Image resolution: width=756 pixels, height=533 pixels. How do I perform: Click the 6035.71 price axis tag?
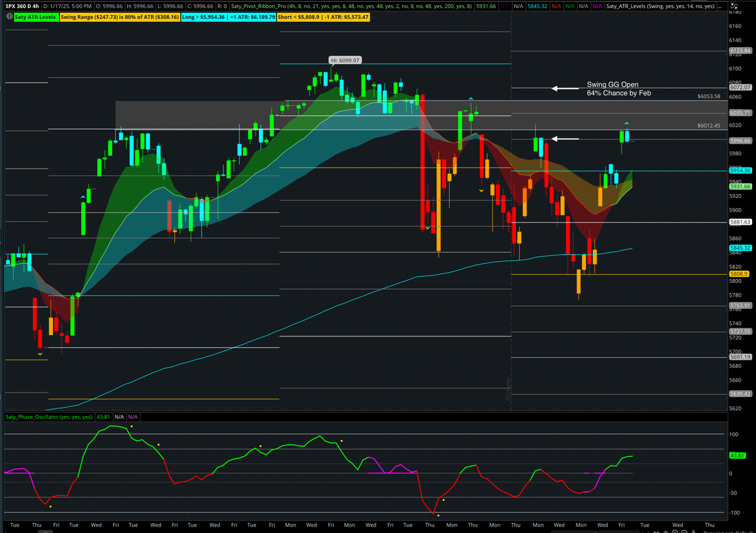(740, 113)
